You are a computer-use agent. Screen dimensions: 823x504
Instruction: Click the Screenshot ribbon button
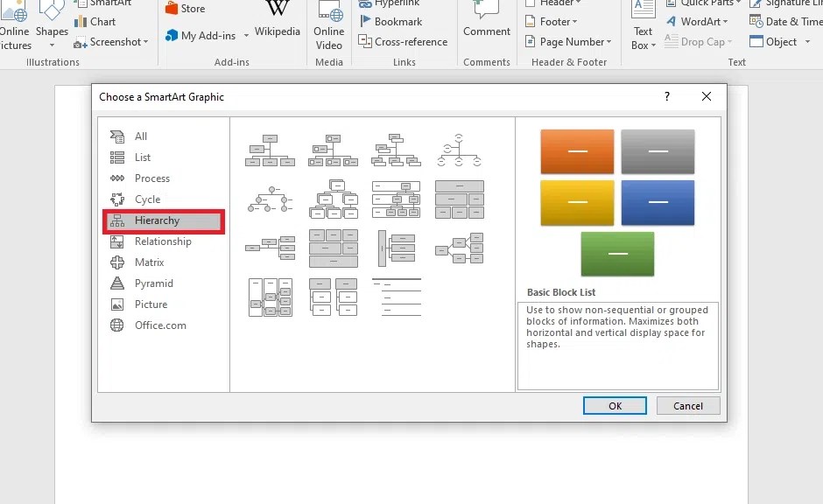(x=108, y=42)
